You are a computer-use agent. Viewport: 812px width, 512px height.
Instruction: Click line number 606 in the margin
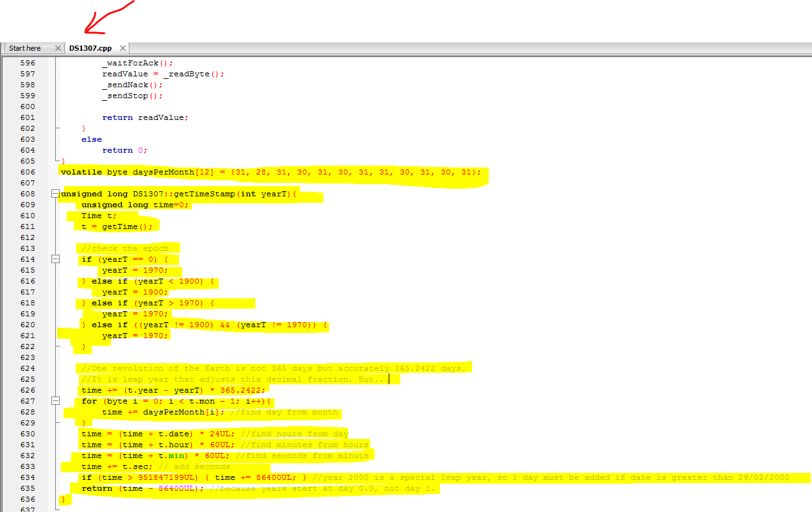coord(28,172)
